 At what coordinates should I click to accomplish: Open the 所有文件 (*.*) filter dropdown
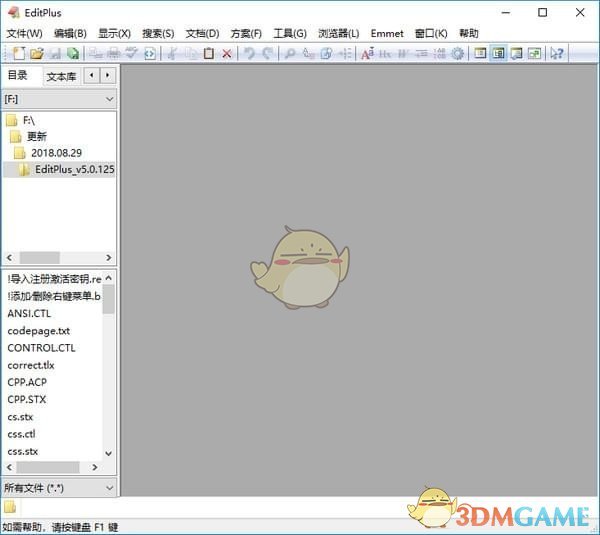point(59,488)
